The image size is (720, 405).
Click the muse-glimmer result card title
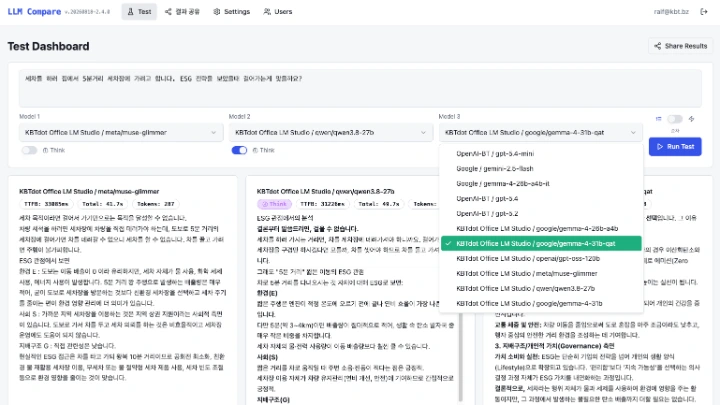point(89,191)
